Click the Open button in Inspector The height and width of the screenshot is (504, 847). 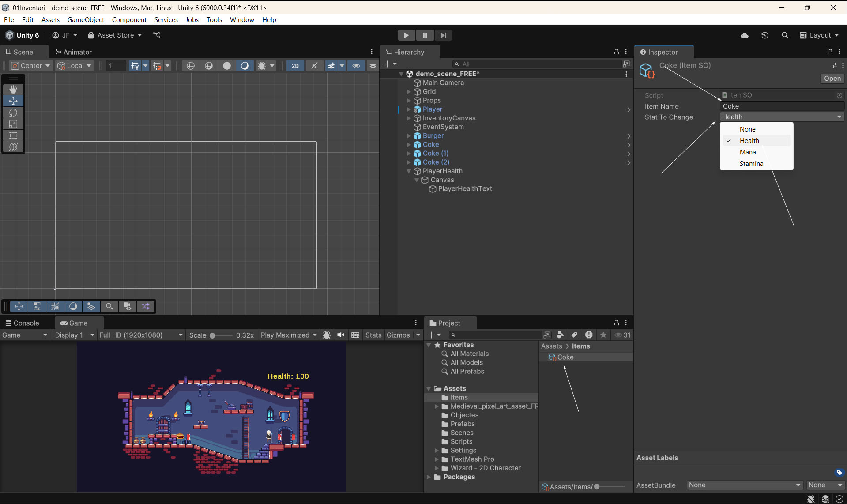pyautogui.click(x=832, y=79)
